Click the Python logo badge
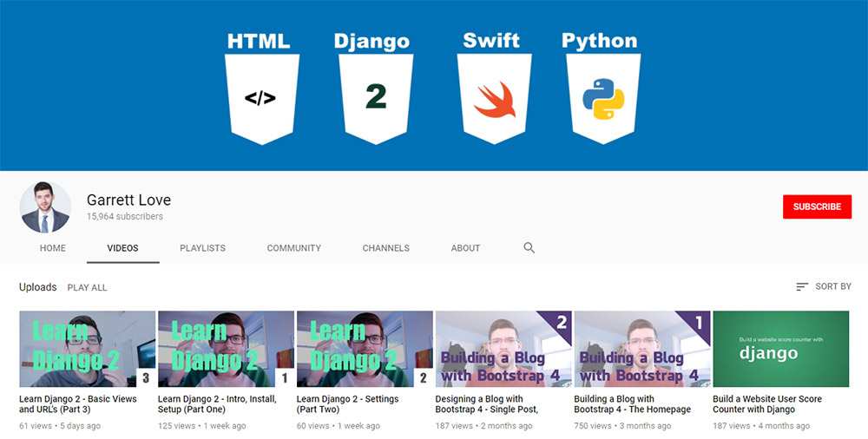The height and width of the screenshot is (439, 868). [x=603, y=97]
